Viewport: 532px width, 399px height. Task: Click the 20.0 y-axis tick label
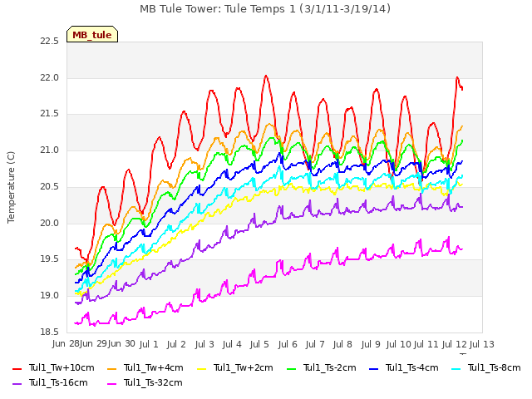click(49, 223)
